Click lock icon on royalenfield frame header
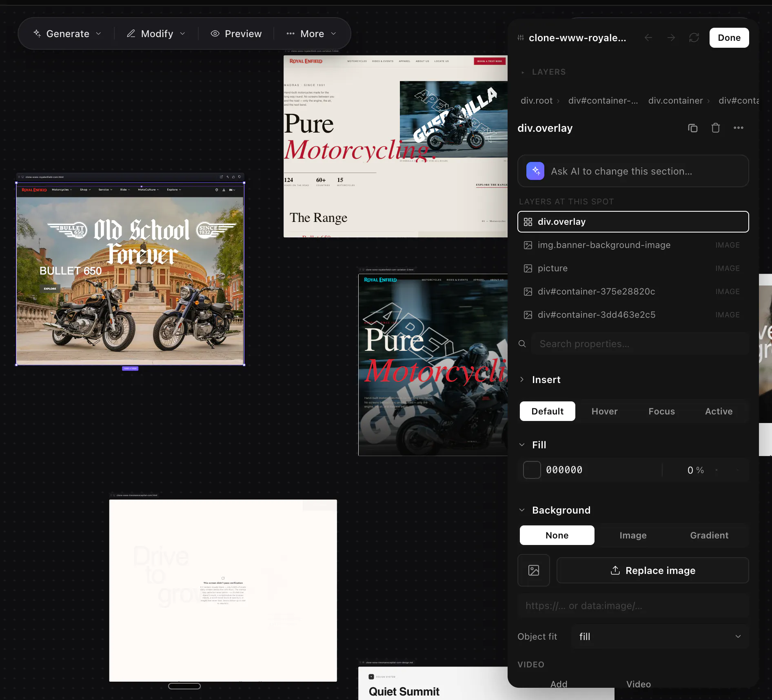The height and width of the screenshot is (700, 772). [x=233, y=177]
